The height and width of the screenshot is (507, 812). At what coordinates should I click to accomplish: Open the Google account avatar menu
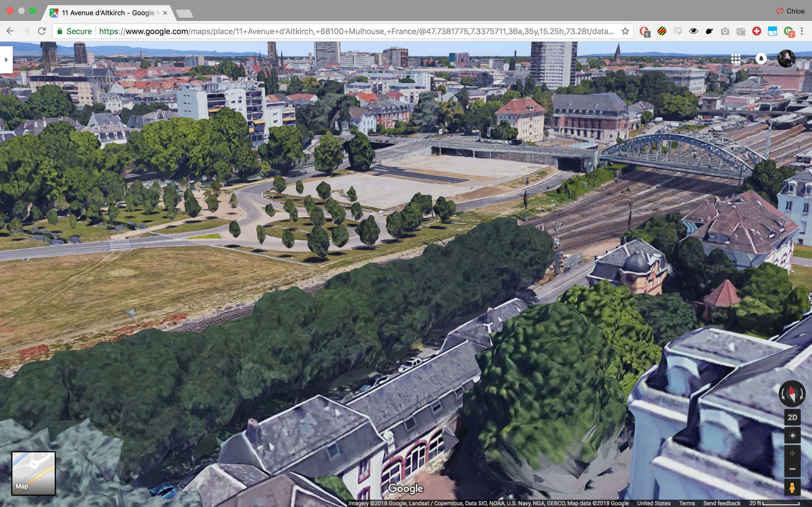pos(786,59)
